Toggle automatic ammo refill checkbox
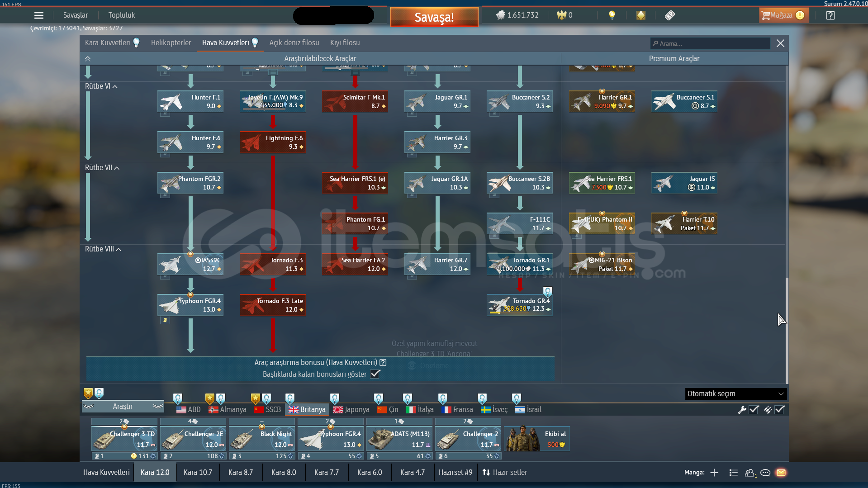Image resolution: width=868 pixels, height=488 pixels. [779, 410]
